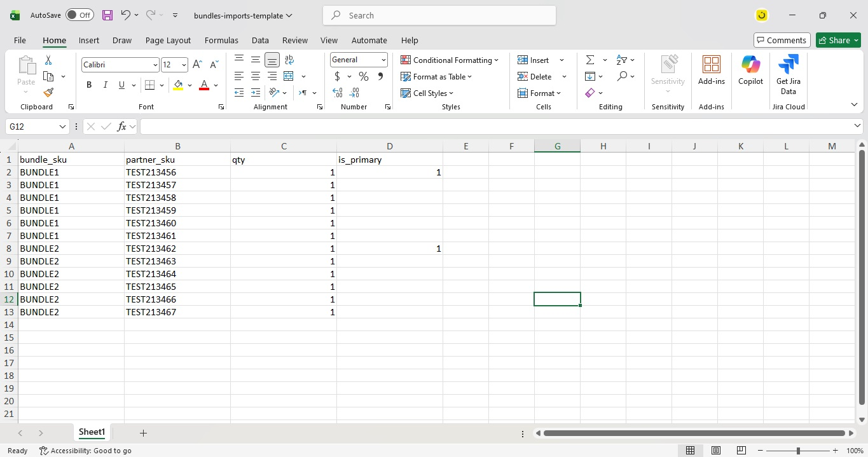Click the Percent Style icon
This screenshot has height=457, width=868.
coord(364,76)
